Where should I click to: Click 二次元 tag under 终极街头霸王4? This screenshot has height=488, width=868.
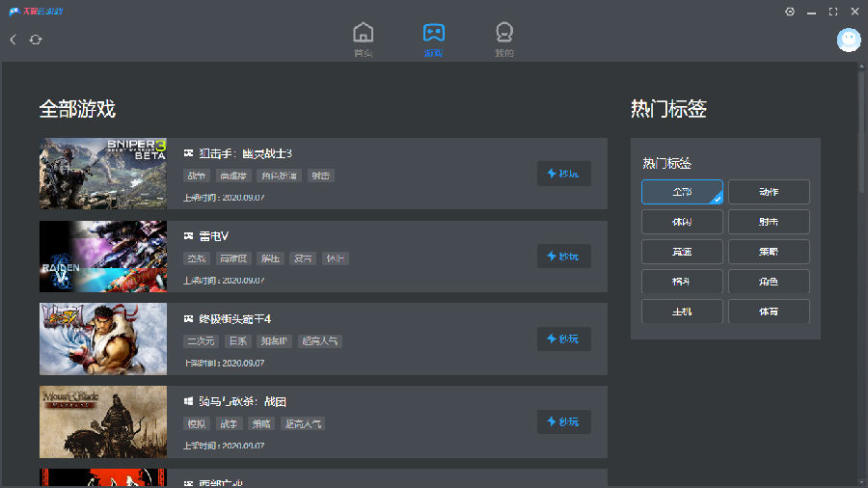point(201,340)
